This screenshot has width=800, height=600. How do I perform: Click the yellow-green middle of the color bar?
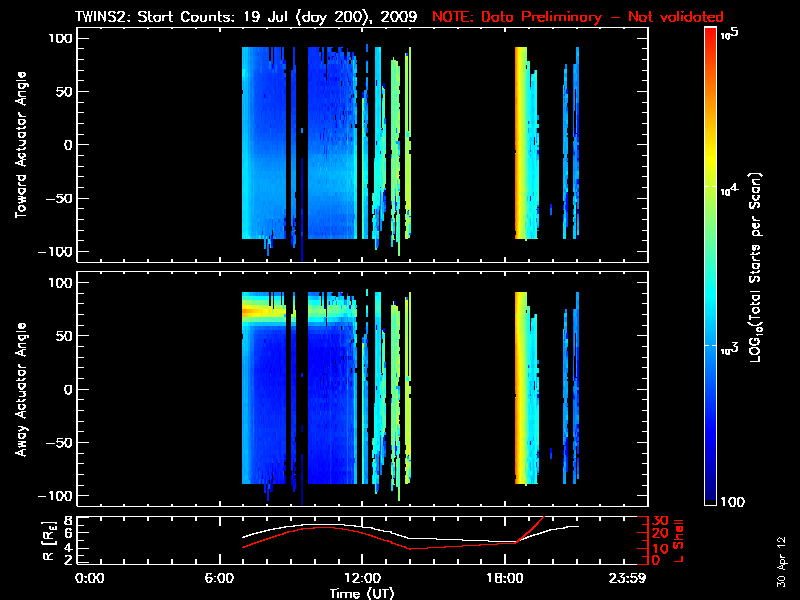coord(711,200)
